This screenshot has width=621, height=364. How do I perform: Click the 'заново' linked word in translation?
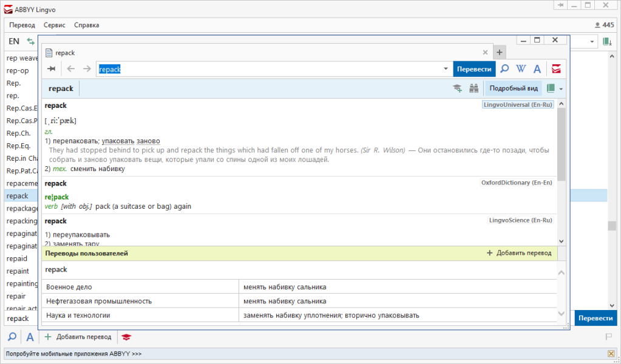coord(148,141)
